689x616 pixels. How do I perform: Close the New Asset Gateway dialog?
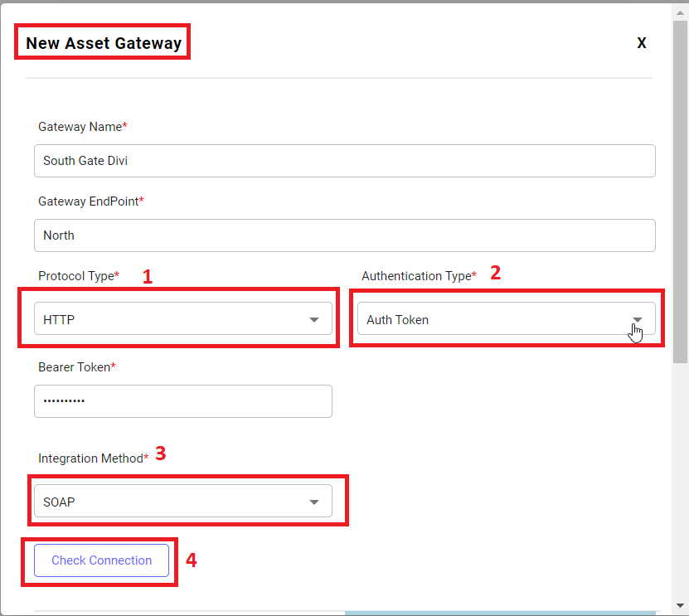(642, 43)
